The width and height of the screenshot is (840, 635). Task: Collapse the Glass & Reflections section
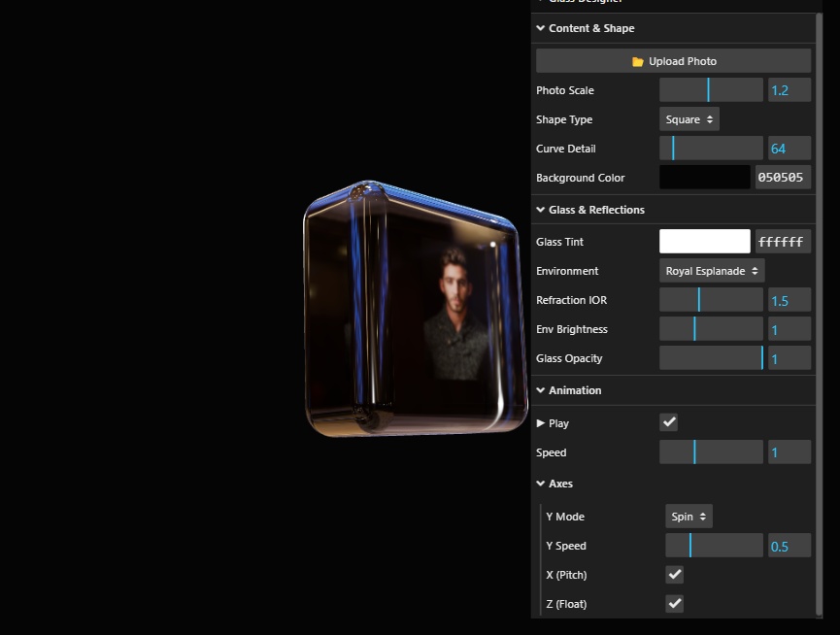[541, 209]
